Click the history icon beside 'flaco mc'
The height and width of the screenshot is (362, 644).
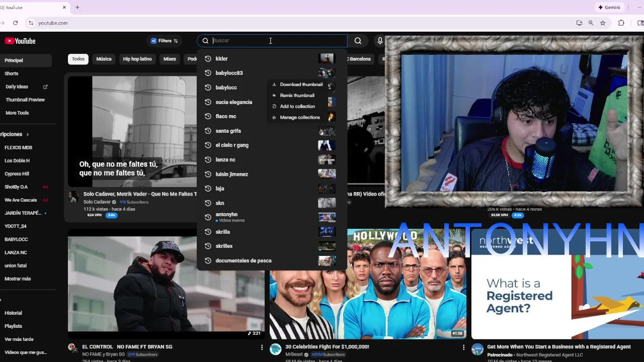[x=208, y=116]
